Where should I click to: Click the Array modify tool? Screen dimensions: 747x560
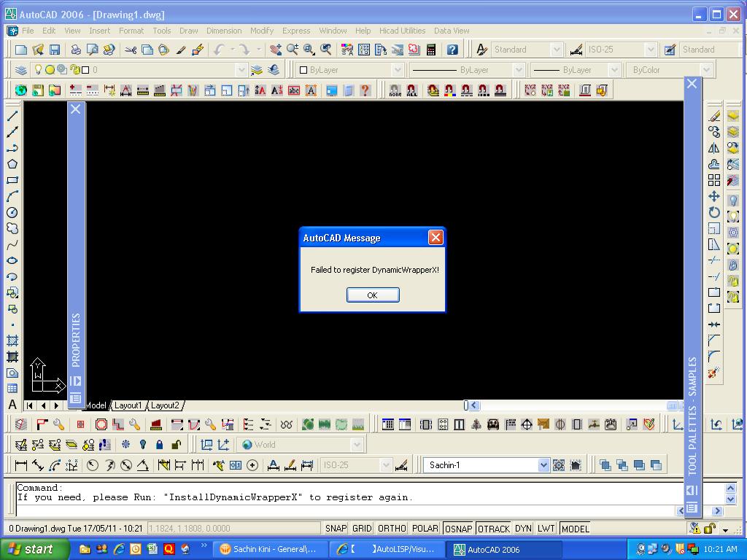pos(714,180)
